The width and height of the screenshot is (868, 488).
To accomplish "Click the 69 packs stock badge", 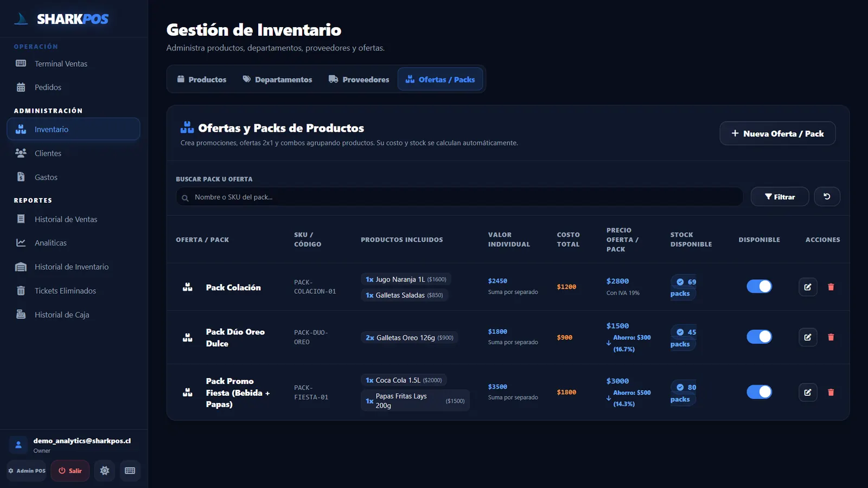I will click(x=684, y=287).
